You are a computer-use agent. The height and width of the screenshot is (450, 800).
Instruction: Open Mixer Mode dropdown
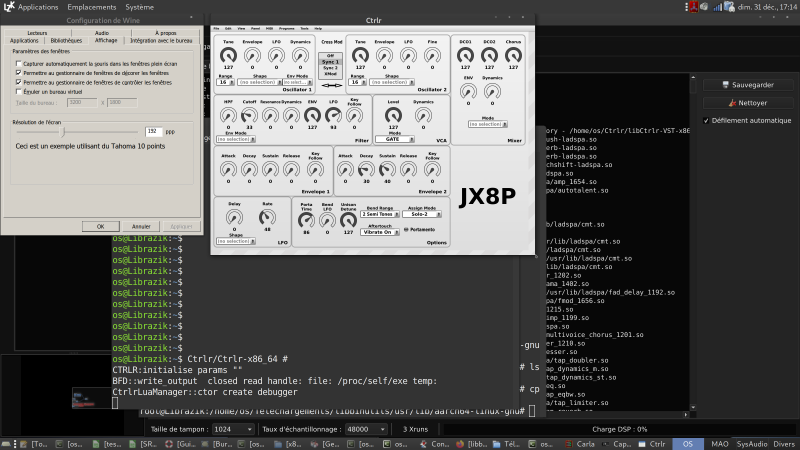[488, 124]
